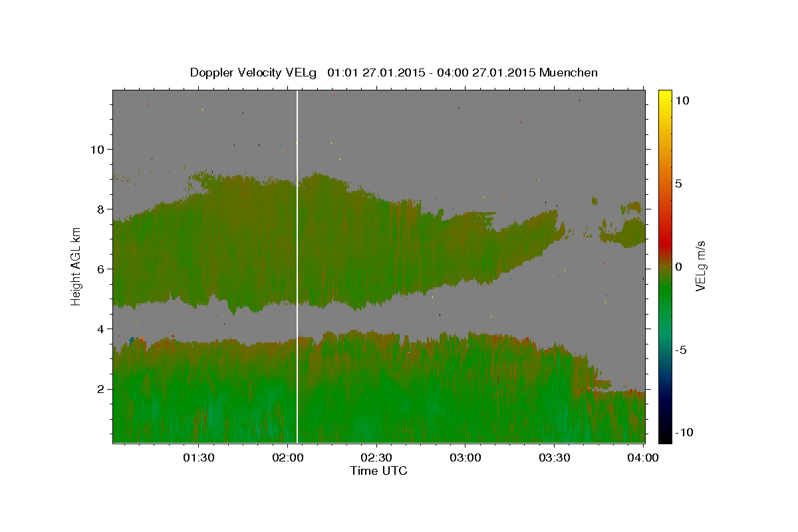Click the 'Muenchen' station name in title

coord(569,72)
